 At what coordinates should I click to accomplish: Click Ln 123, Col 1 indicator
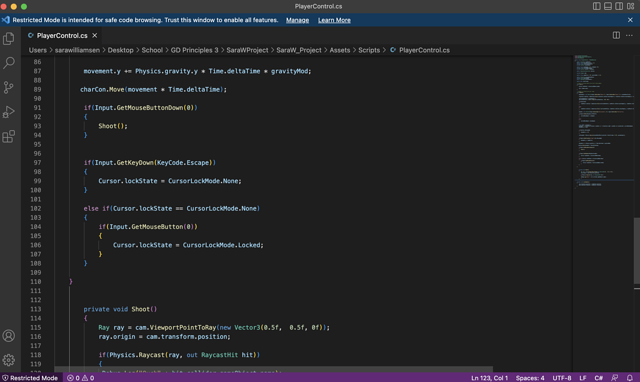(x=489, y=378)
